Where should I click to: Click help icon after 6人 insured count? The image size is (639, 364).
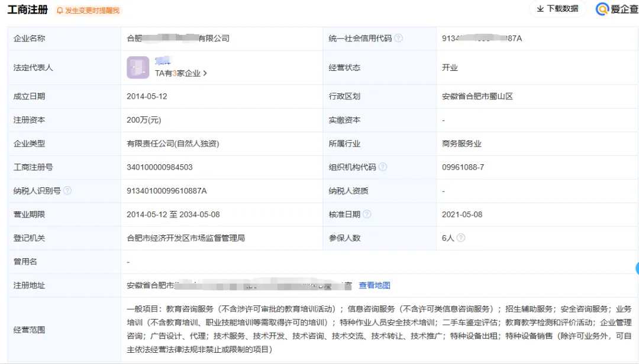pyautogui.click(x=461, y=238)
